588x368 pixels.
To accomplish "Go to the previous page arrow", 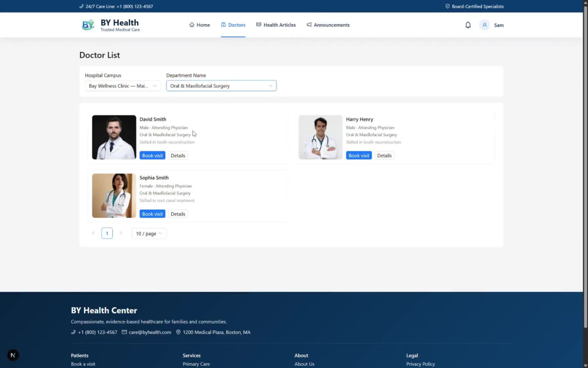I will tap(93, 233).
